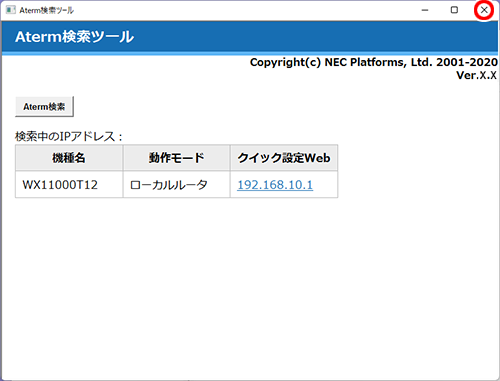Click the Aterm検索 button
The image size is (500, 381).
tap(44, 107)
